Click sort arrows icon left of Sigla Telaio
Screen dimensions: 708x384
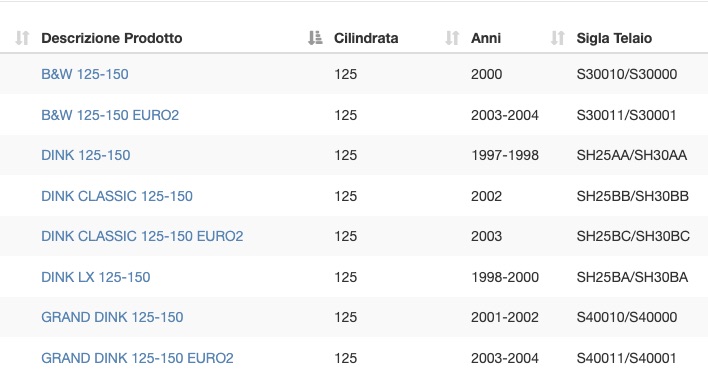click(558, 38)
